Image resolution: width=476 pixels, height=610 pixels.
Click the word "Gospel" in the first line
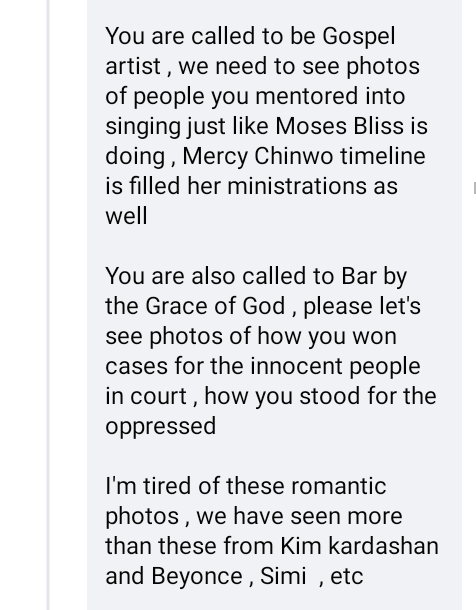pos(359,37)
